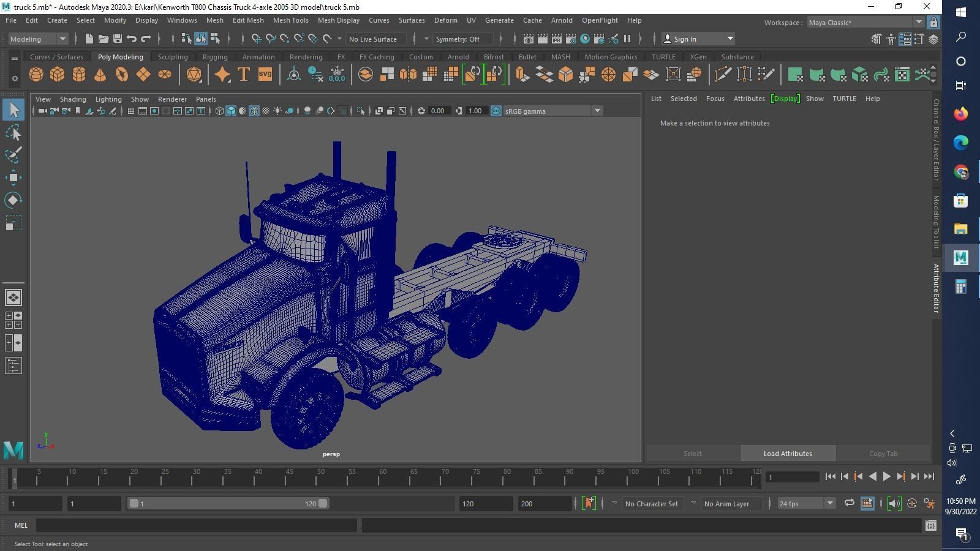
Task: Click the Save Scene icon
Action: [118, 39]
